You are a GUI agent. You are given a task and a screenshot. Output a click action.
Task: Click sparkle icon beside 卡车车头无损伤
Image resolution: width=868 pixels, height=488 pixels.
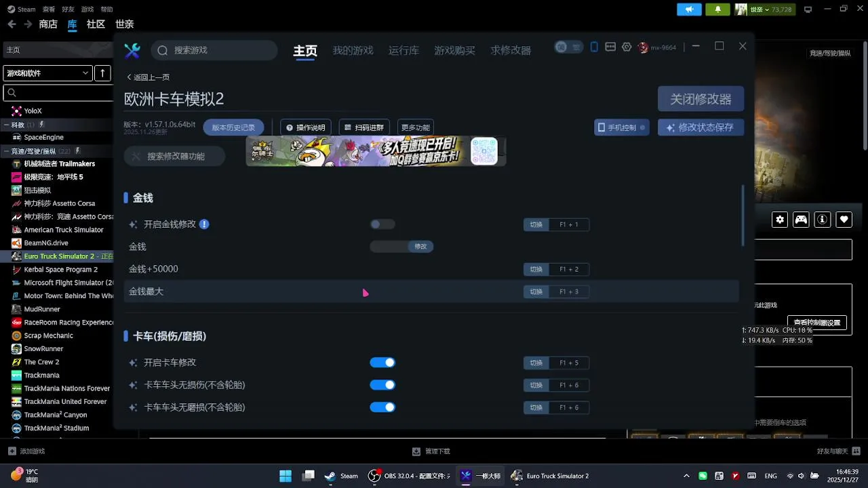[x=134, y=385]
